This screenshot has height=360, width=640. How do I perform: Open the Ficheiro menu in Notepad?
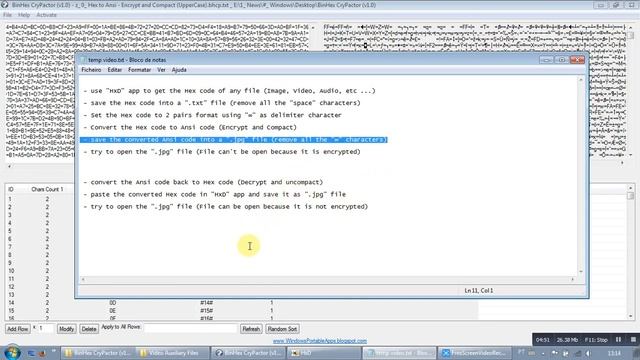click(x=91, y=70)
